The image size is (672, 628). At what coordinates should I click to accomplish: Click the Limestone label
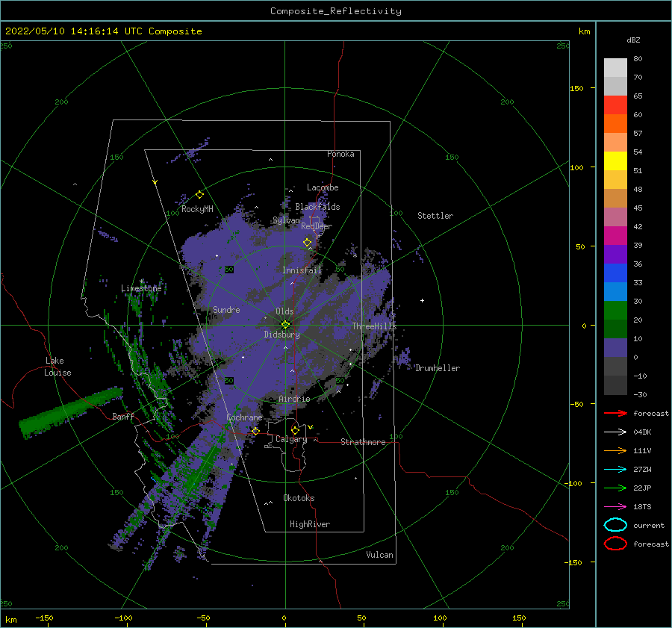[141, 288]
